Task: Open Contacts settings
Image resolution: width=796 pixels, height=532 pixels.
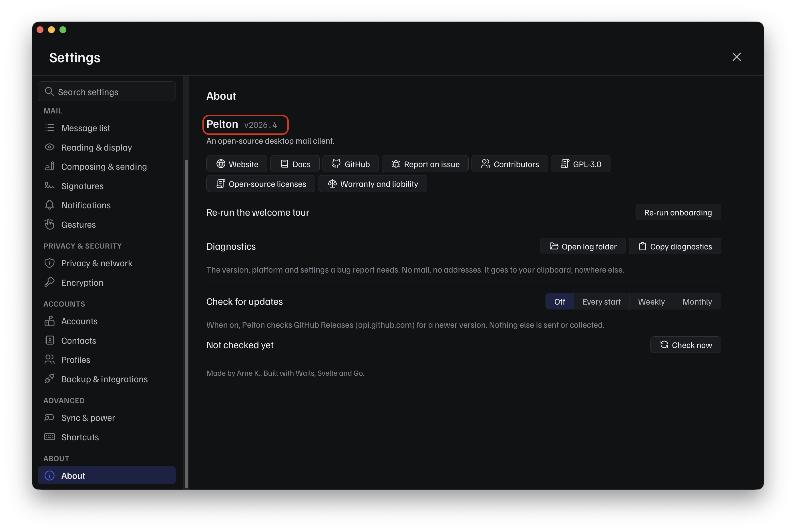Action: click(x=107, y=340)
